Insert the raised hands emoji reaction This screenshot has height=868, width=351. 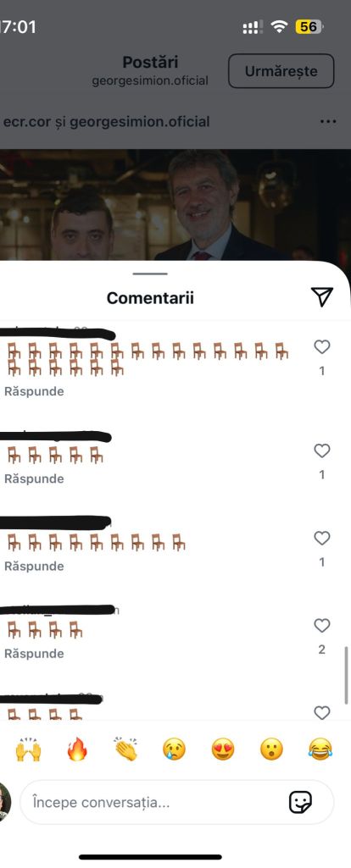(x=28, y=749)
